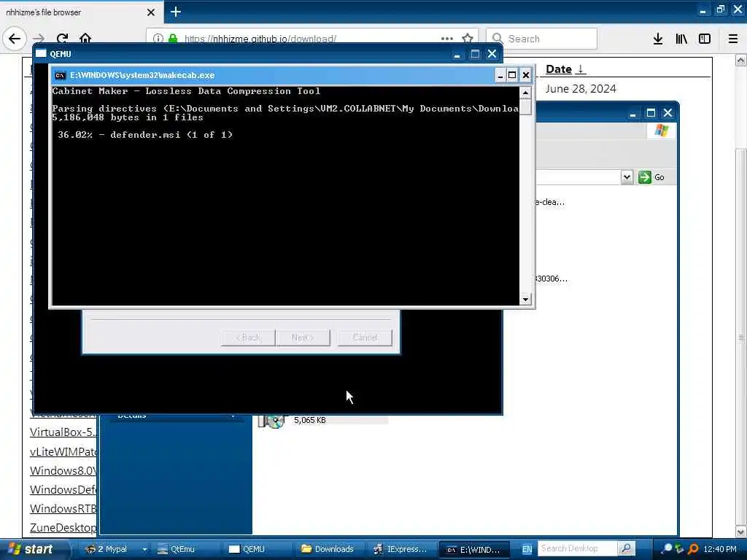Viewport: 747px width, 560px height.
Task: Open the VirtualBox-5 file link
Action: tap(63, 432)
